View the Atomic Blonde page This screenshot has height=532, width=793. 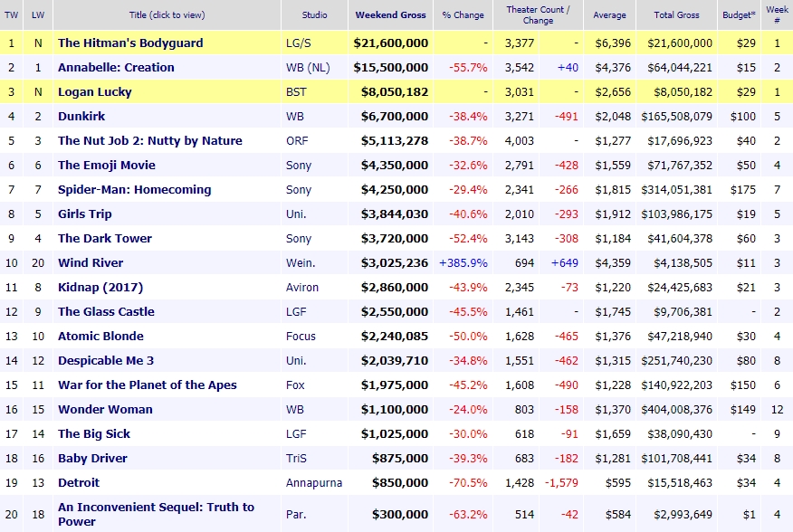tap(100, 337)
